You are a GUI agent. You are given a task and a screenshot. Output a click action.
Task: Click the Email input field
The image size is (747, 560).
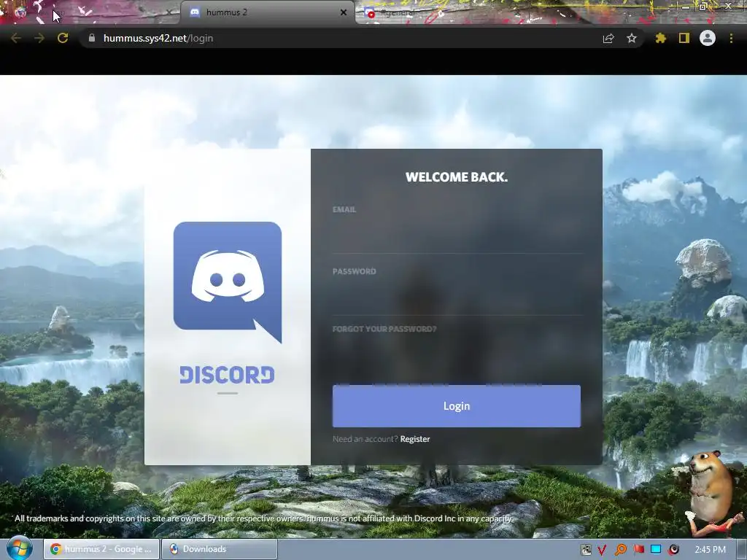(457, 237)
